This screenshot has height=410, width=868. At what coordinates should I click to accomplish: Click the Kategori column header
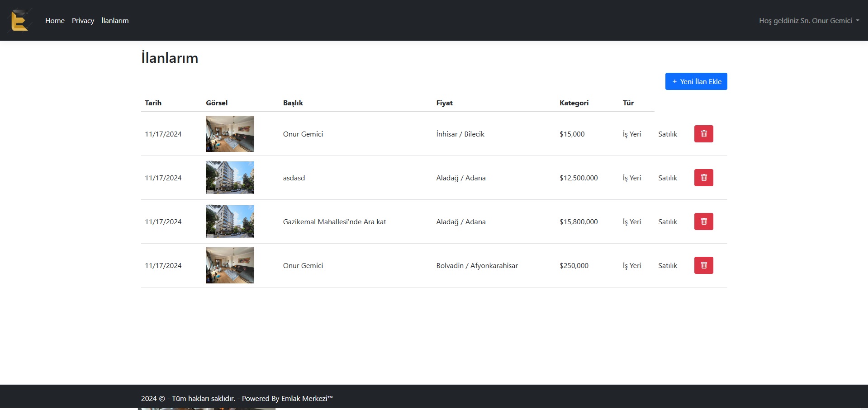click(x=574, y=103)
